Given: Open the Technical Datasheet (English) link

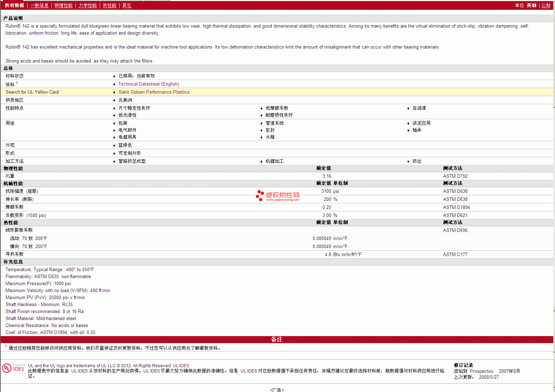Looking at the screenshot, I should [x=149, y=84].
